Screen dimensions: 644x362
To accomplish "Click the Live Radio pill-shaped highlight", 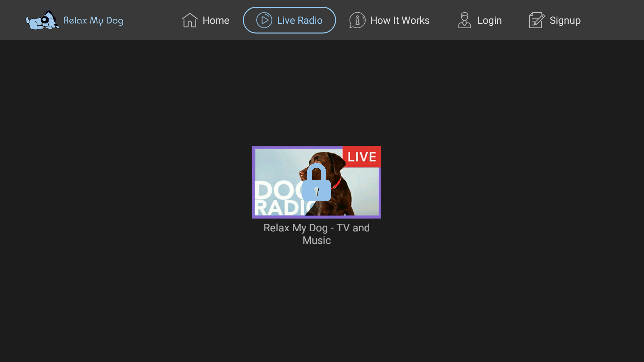I will tap(289, 20).
